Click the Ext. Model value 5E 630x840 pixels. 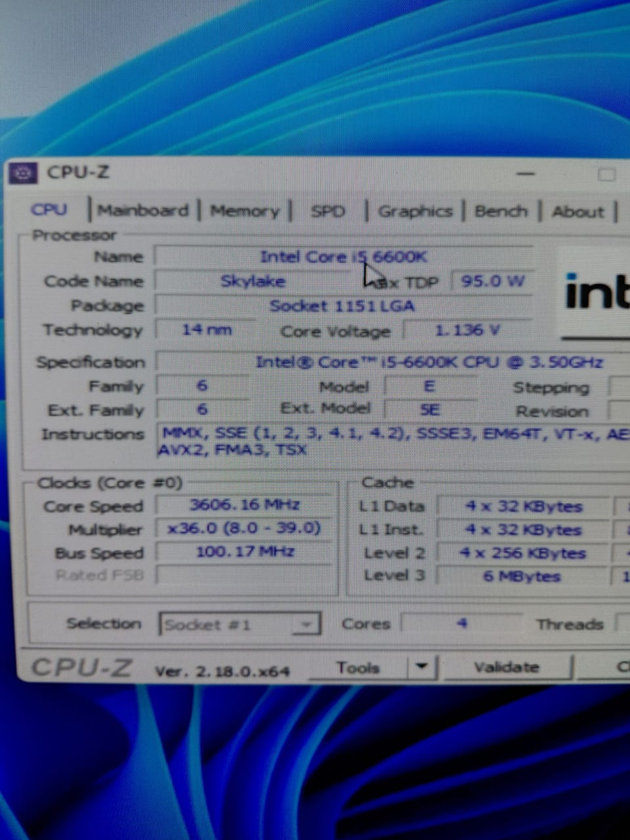click(430, 410)
